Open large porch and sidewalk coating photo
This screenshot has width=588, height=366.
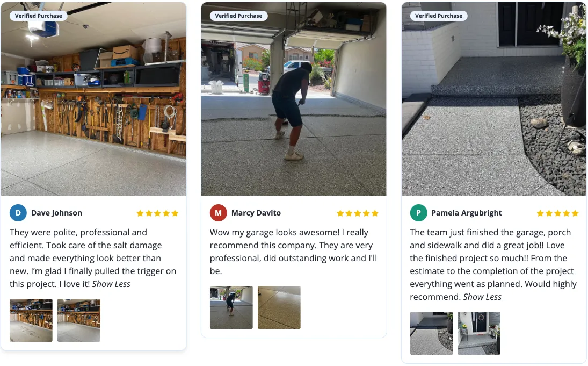pyautogui.click(x=493, y=99)
